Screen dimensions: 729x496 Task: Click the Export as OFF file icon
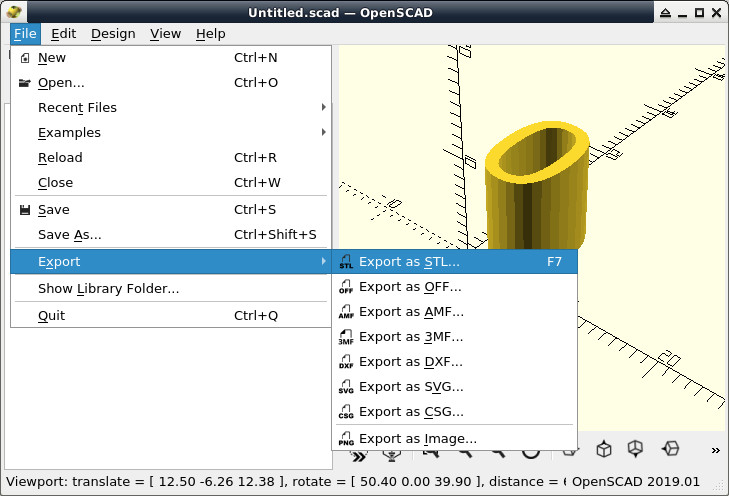pyautogui.click(x=346, y=287)
